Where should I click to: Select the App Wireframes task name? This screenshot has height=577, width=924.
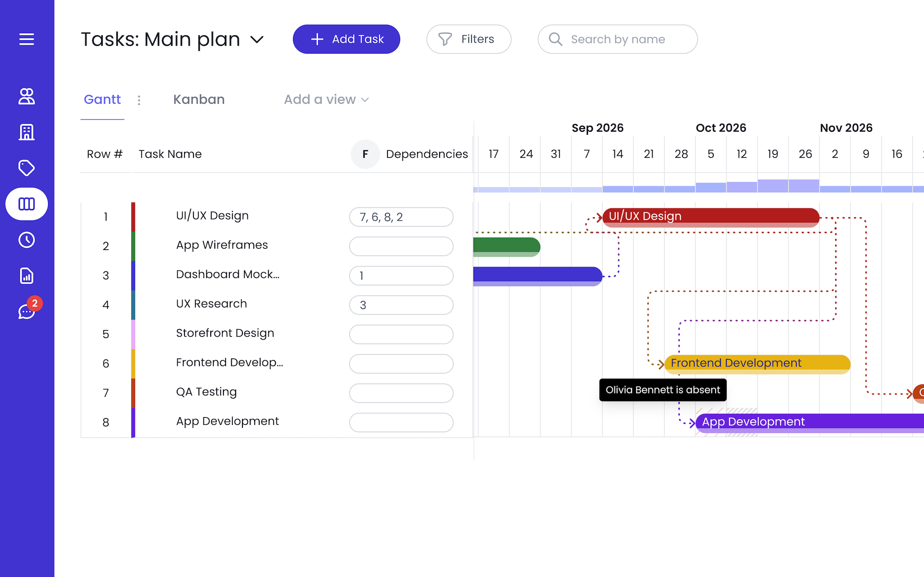(x=222, y=245)
